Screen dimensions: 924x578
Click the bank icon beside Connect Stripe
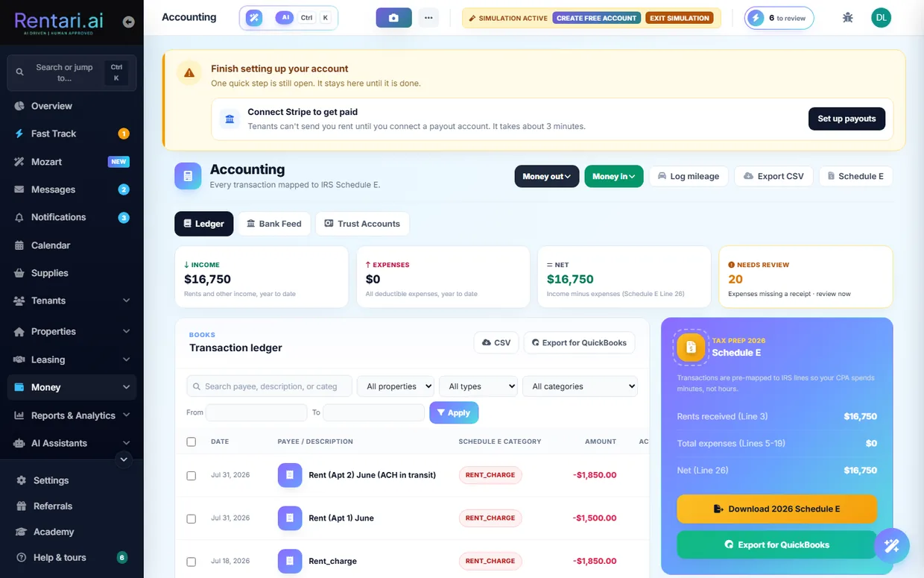[x=230, y=119]
